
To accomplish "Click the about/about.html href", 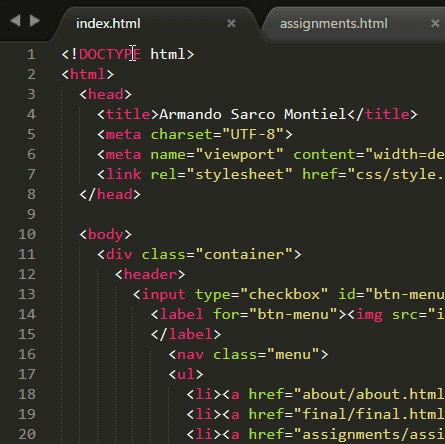I will coord(369,394).
